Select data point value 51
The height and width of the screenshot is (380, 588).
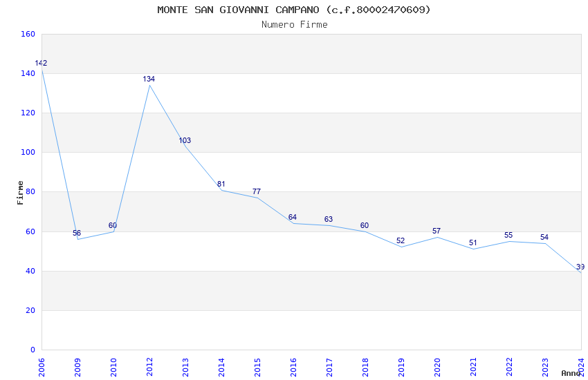[x=473, y=243]
